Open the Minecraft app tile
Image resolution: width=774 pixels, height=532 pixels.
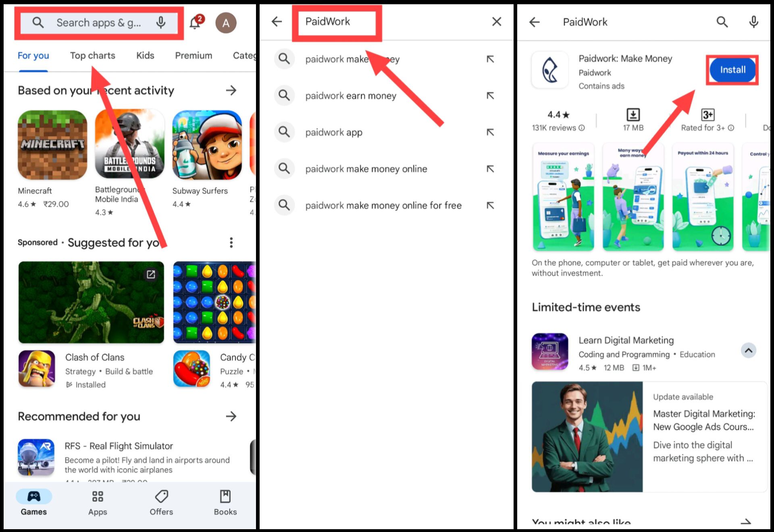pos(52,145)
